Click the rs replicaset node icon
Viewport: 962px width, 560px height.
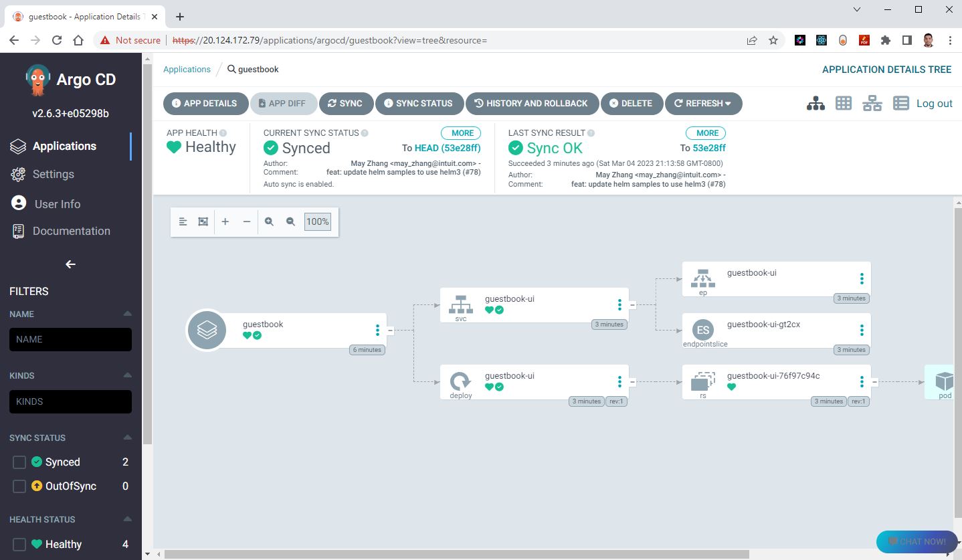[x=702, y=381]
